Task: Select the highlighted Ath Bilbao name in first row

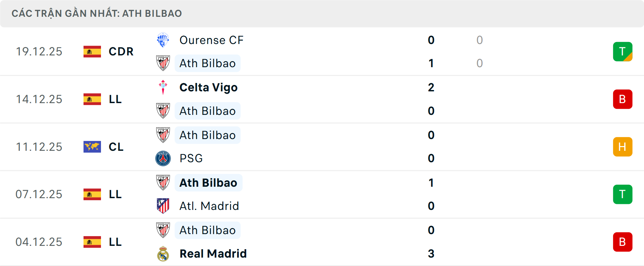Action: click(x=207, y=63)
